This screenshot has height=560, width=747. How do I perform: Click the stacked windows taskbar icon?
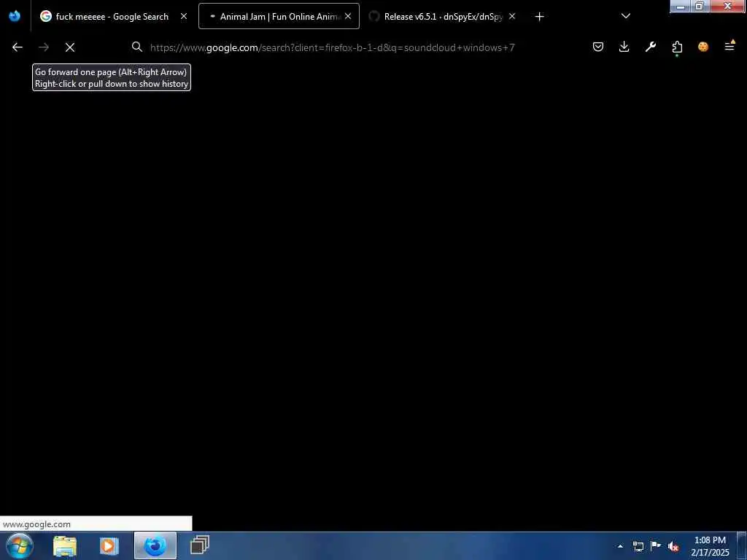coord(200,546)
